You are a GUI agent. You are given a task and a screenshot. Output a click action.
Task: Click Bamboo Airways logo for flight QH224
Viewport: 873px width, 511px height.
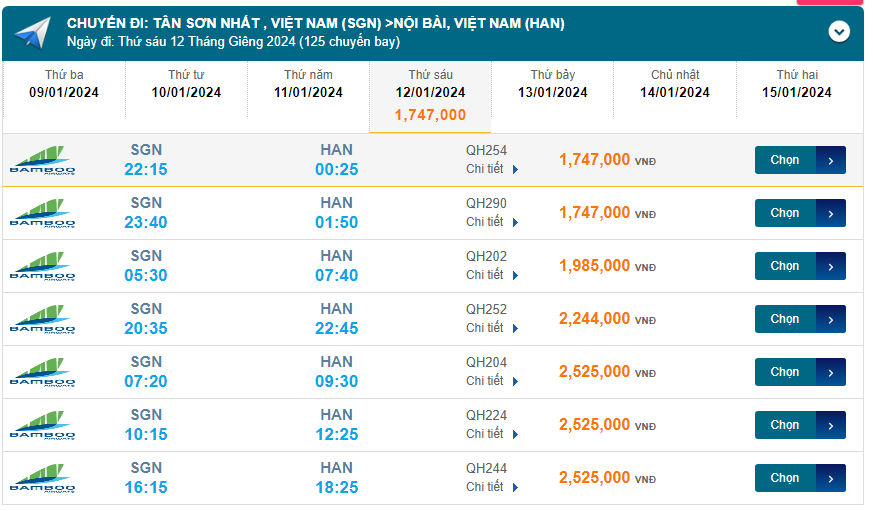coord(42,425)
